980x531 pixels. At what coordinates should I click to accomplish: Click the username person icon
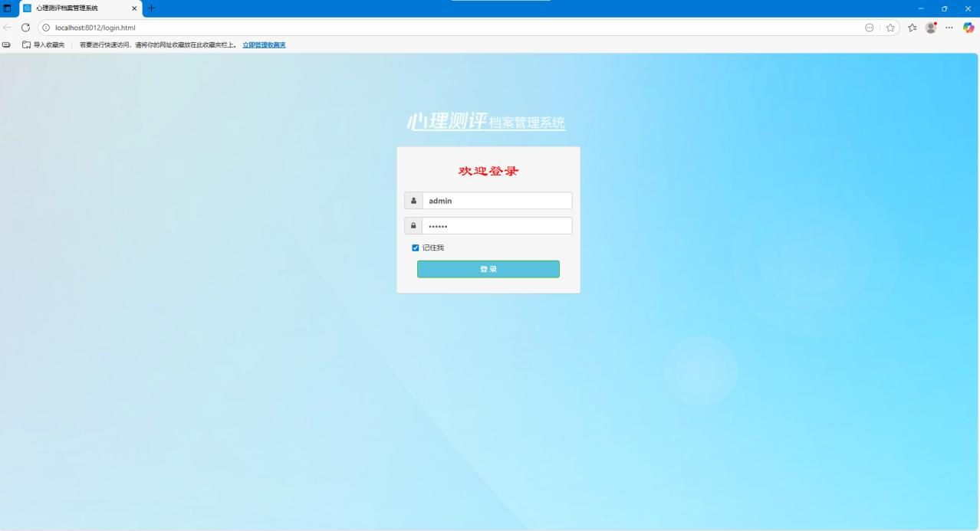(413, 200)
